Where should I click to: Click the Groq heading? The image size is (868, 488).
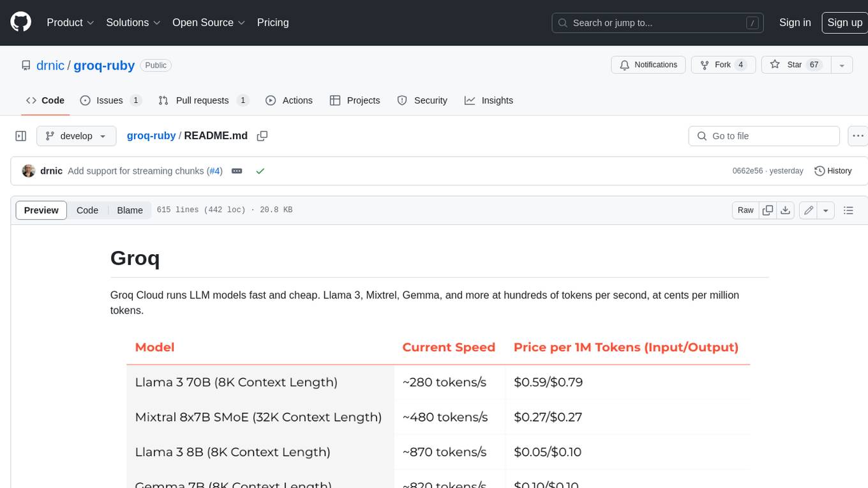click(x=135, y=258)
